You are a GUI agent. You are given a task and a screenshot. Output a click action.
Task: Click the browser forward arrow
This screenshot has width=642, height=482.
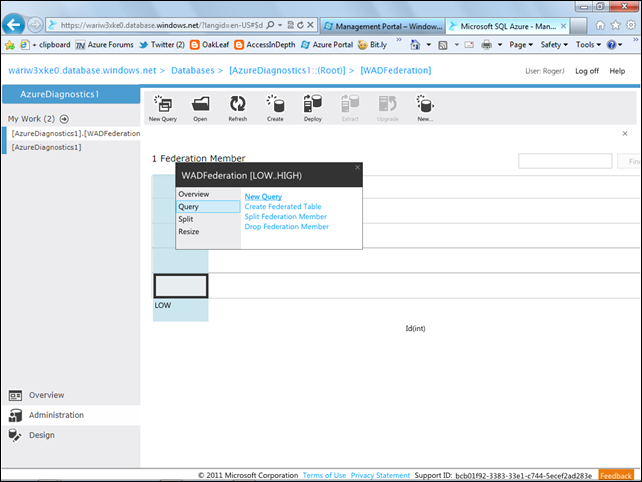pyautogui.click(x=35, y=25)
